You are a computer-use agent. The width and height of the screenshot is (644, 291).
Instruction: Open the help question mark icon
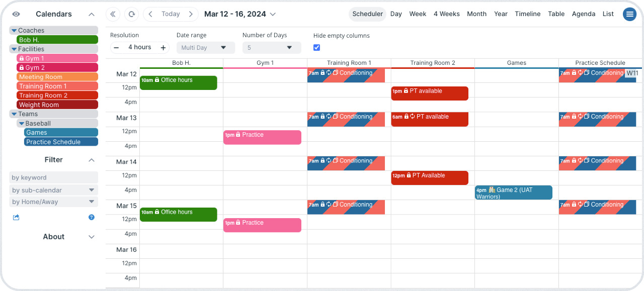pyautogui.click(x=92, y=218)
